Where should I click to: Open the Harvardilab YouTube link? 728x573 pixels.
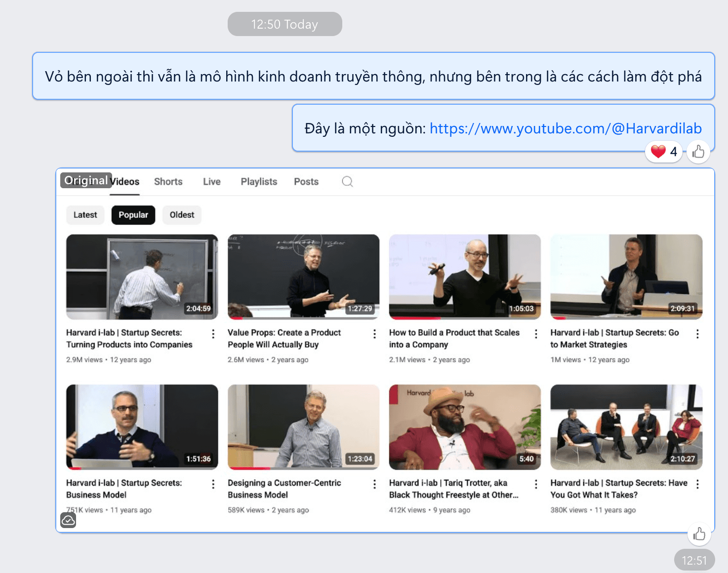pyautogui.click(x=566, y=128)
